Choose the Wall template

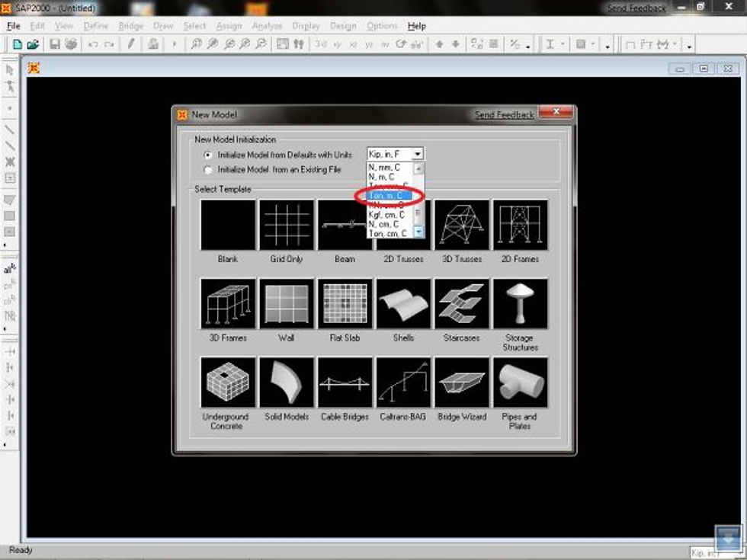click(x=287, y=304)
